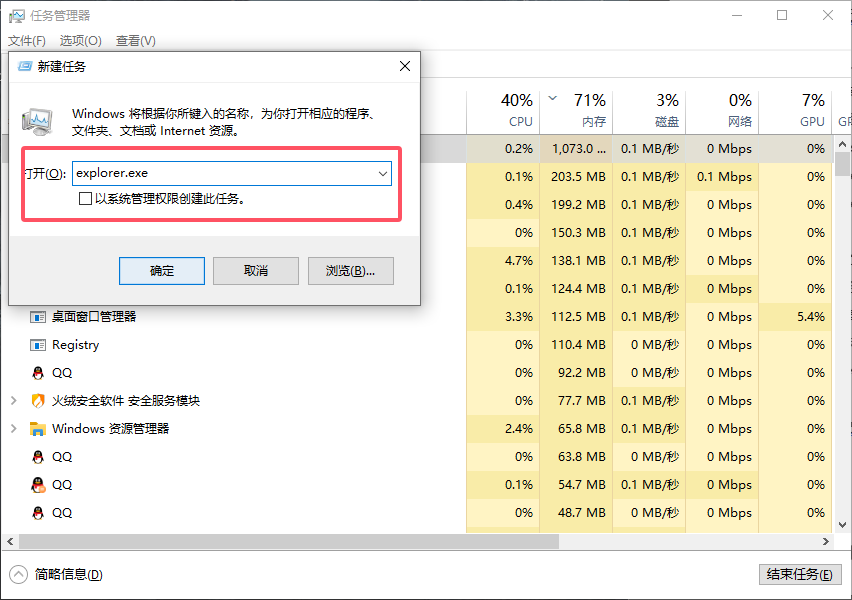852x600 pixels.
Task: Select the QQ icon using 48.7 MB
Action: 38,513
